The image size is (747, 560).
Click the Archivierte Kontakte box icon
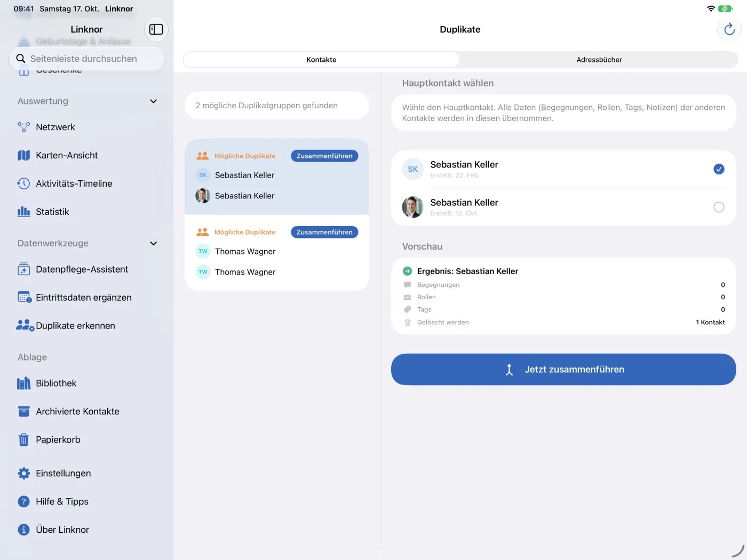[x=23, y=411]
